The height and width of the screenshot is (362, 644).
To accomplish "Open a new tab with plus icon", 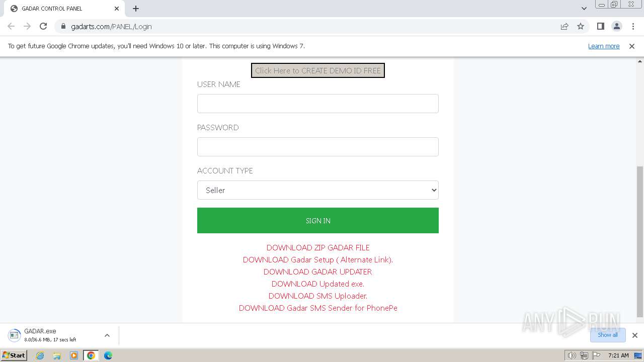I will pyautogui.click(x=136, y=9).
